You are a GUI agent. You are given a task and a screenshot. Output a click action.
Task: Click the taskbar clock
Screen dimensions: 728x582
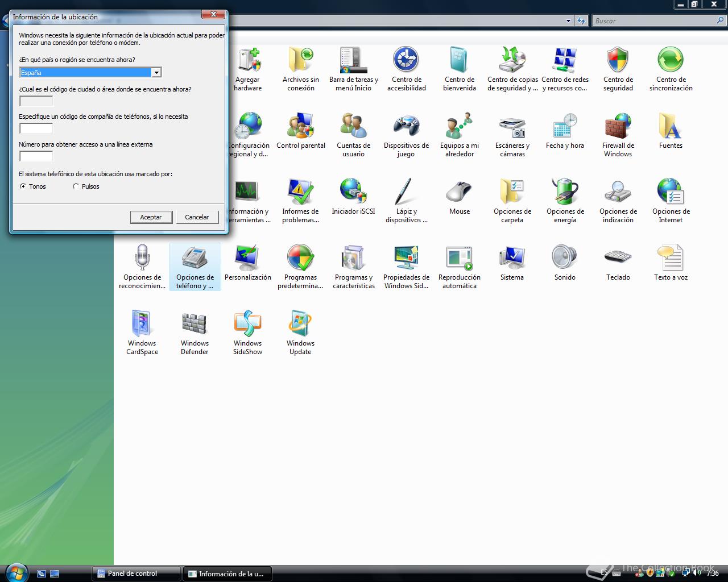coord(713,573)
